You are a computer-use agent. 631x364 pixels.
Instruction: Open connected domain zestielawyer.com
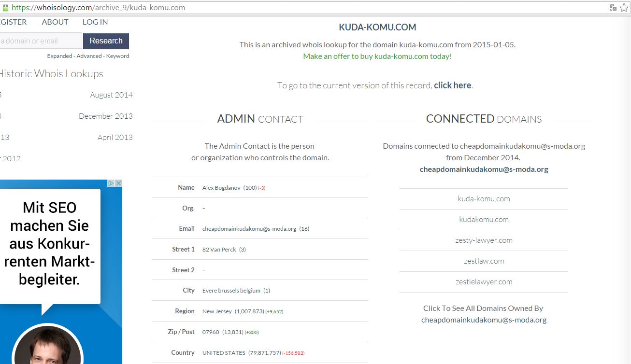coord(484,282)
